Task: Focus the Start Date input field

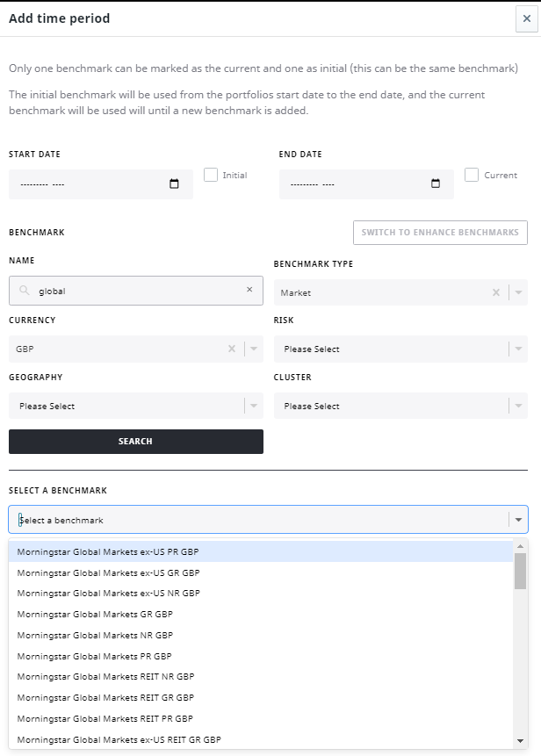Action: [101, 184]
